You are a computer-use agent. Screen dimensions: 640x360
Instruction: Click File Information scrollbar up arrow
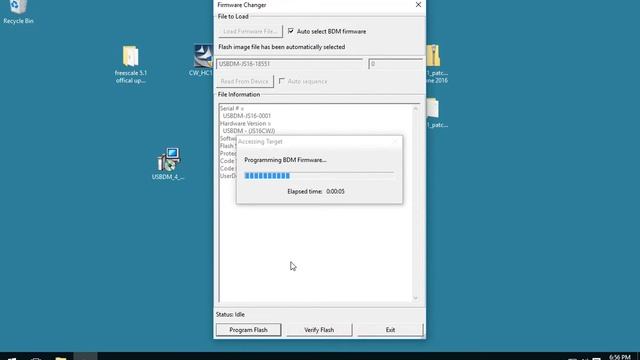click(x=416, y=109)
